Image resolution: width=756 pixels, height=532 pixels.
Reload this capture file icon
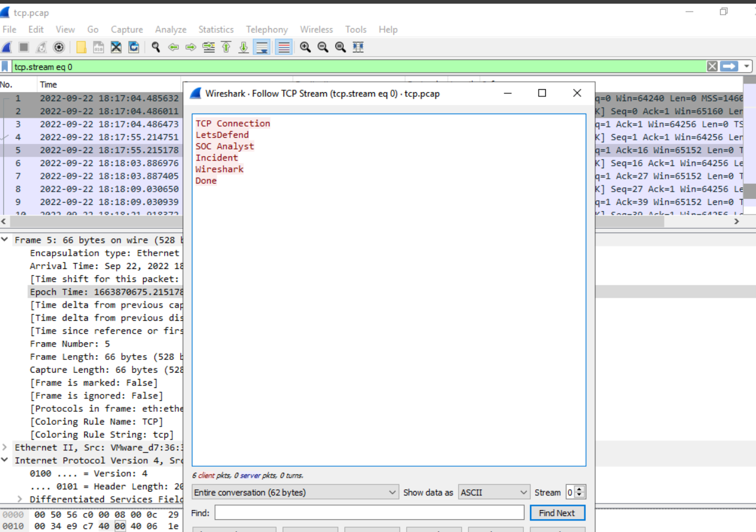point(134,47)
